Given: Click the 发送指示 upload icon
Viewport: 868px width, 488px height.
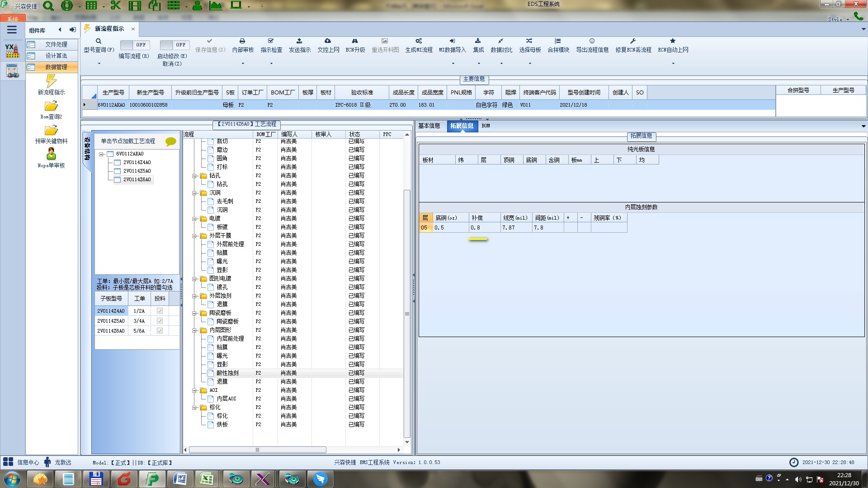Looking at the screenshot, I should tap(299, 41).
